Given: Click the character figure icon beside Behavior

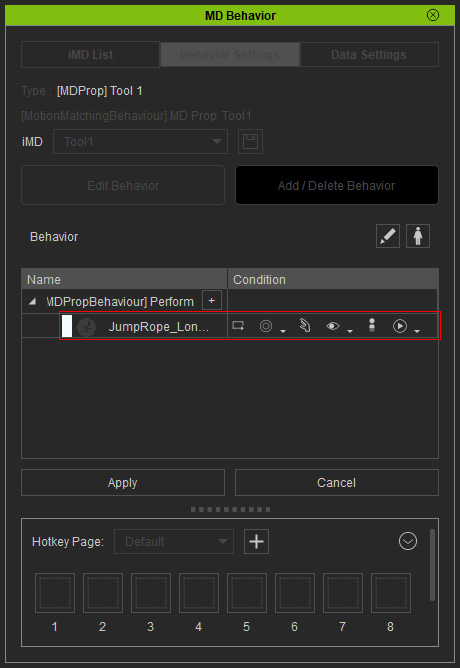Looking at the screenshot, I should coord(418,236).
